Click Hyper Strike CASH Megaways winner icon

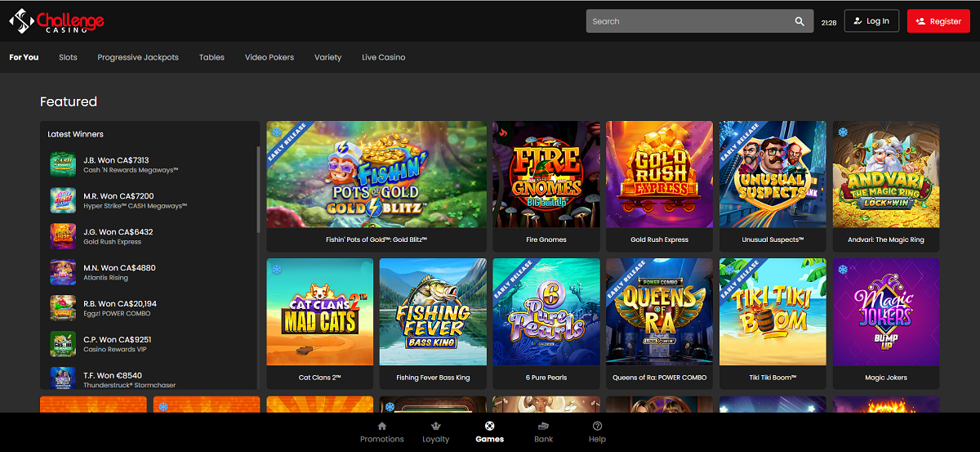point(63,200)
